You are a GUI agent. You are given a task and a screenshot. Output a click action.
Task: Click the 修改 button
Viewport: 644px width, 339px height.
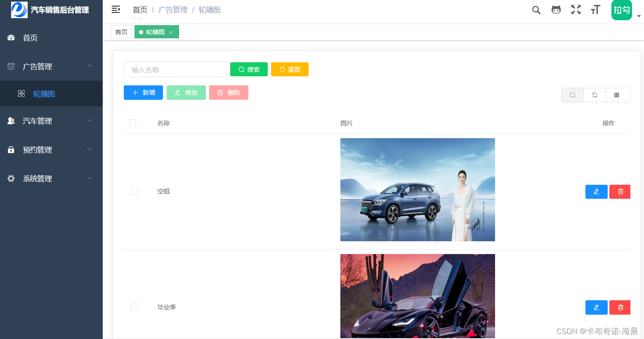pos(186,92)
